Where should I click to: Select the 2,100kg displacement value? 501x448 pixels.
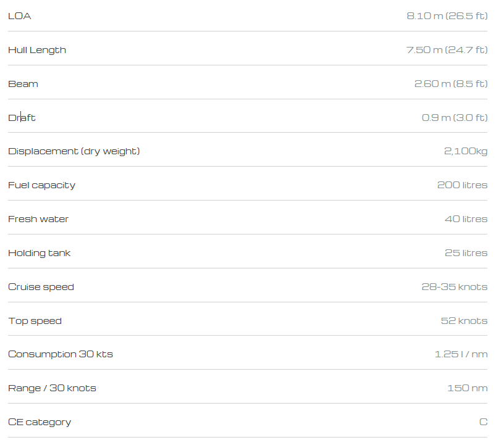[466, 151]
